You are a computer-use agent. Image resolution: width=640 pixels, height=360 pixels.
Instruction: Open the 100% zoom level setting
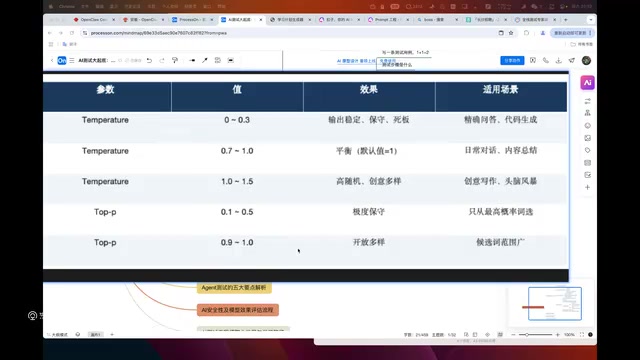point(569,335)
